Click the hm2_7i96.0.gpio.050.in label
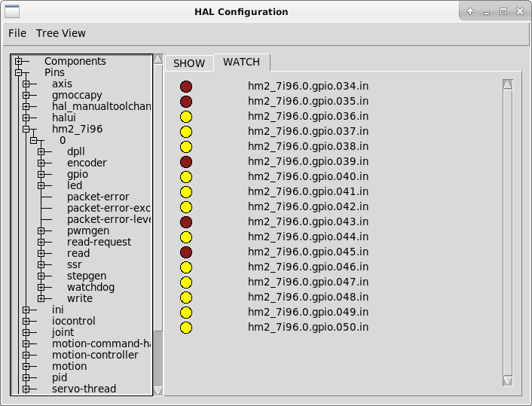Viewport: 532px width, 406px height. [308, 327]
